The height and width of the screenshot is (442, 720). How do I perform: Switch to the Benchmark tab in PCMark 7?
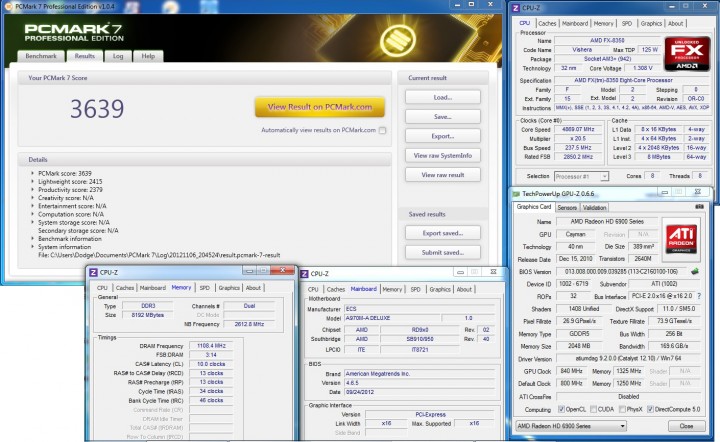point(41,56)
